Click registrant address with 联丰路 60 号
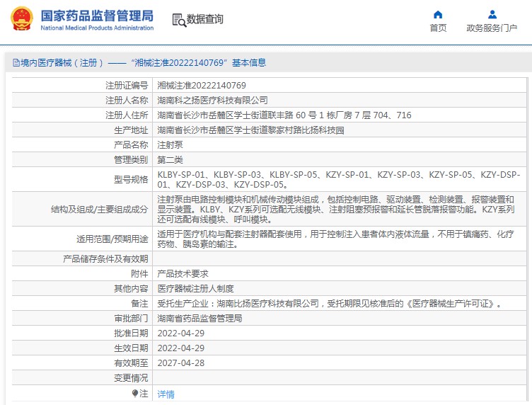Image resolution: width=532 pixels, height=405 pixels. 284,115
